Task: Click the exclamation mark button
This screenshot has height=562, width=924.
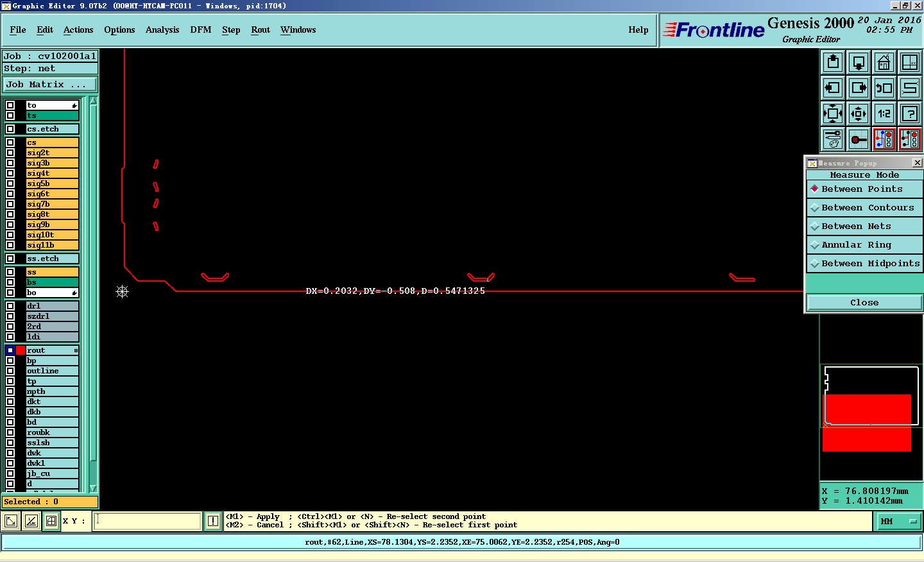Action: point(213,521)
